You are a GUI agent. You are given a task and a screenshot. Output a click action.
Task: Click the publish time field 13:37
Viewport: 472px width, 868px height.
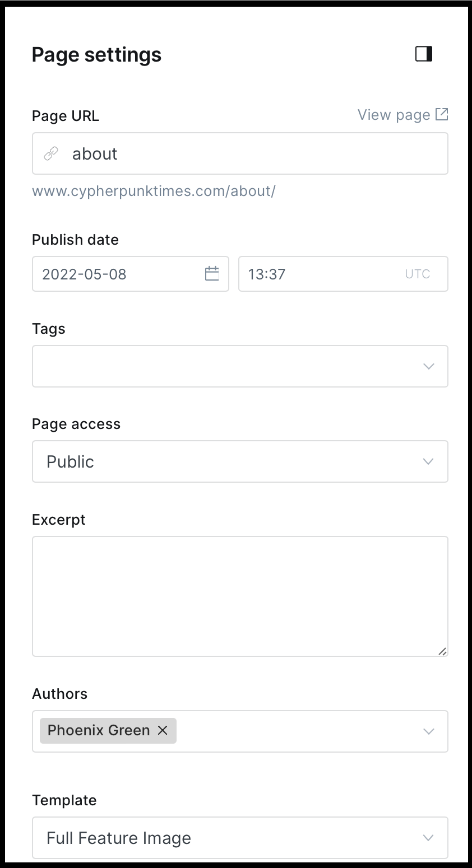click(x=343, y=274)
